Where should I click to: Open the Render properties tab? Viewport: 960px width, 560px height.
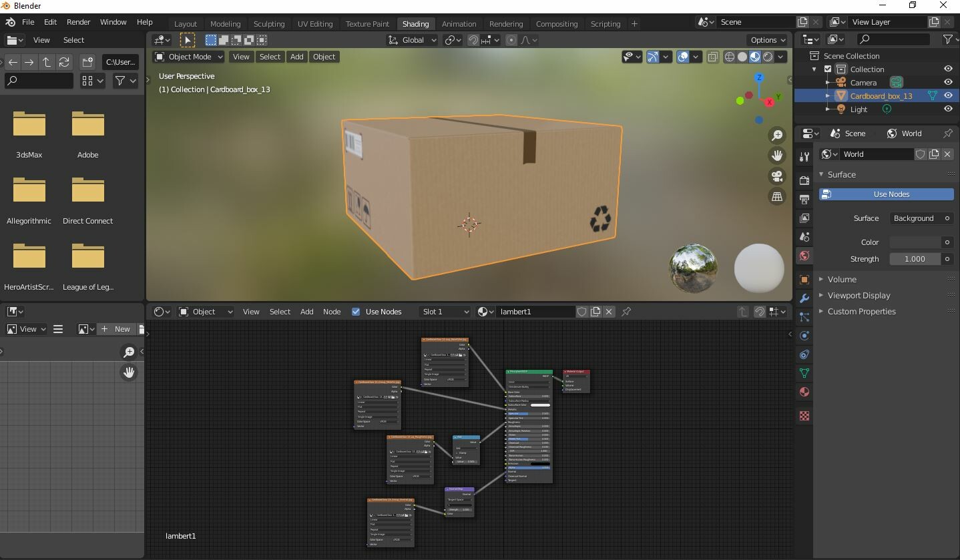pyautogui.click(x=804, y=179)
